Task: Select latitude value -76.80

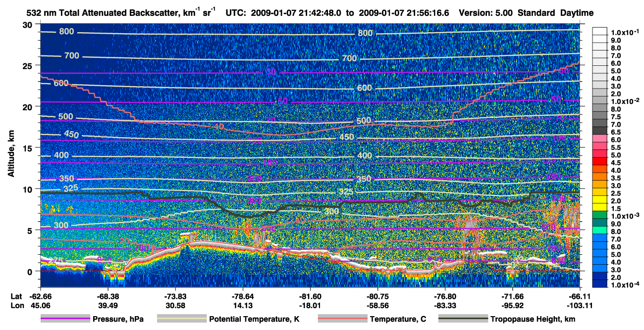Action: point(445,296)
